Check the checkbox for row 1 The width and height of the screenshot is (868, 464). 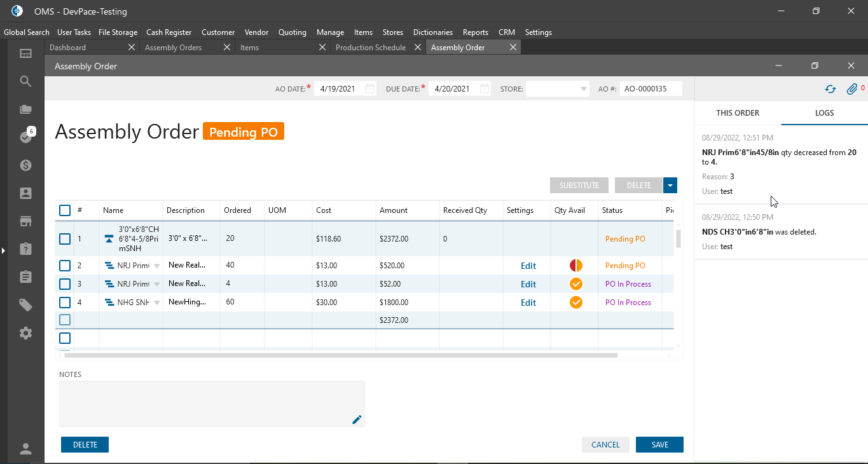click(x=65, y=239)
